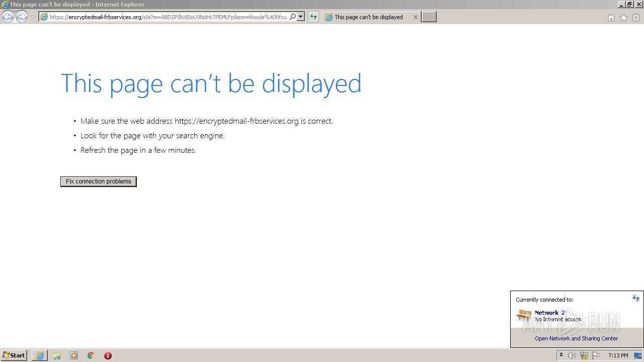The width and height of the screenshot is (644, 362).
Task: Click the Show desktop tray icon
Action: click(638, 355)
